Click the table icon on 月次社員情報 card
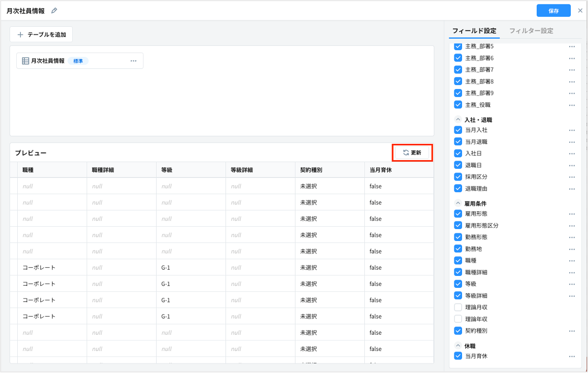This screenshot has width=588, height=373. (x=25, y=61)
